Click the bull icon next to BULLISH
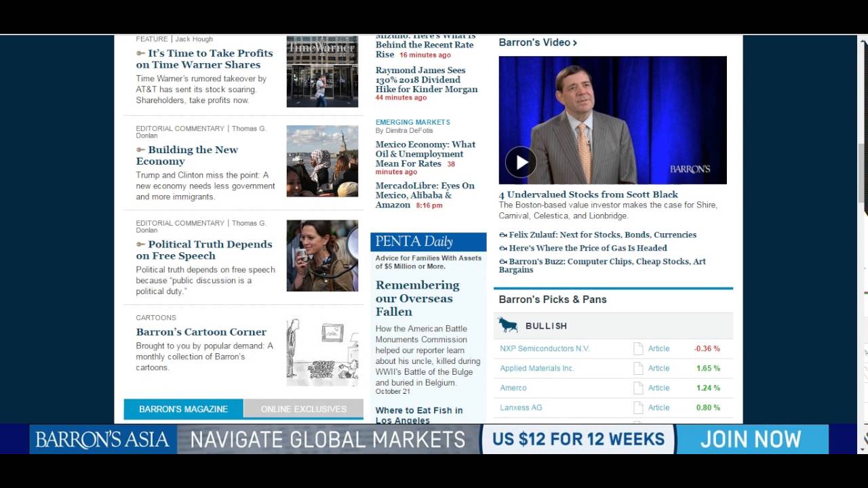Viewport: 868px width, 488px height. pyautogui.click(x=508, y=325)
